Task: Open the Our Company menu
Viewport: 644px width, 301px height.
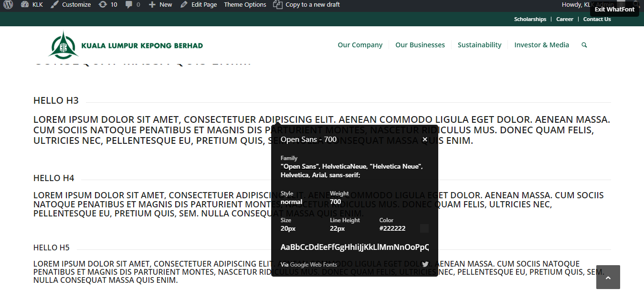Action: tap(360, 45)
